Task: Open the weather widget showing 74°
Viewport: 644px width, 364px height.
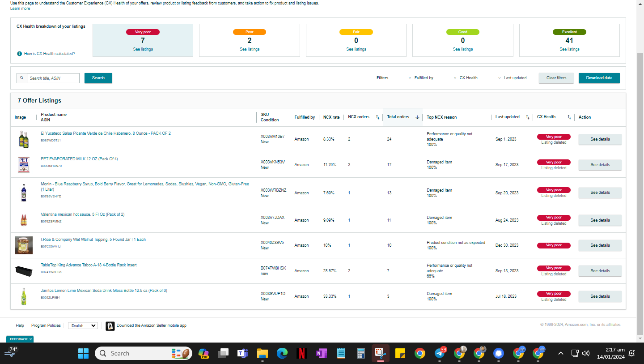Action: pos(11,352)
